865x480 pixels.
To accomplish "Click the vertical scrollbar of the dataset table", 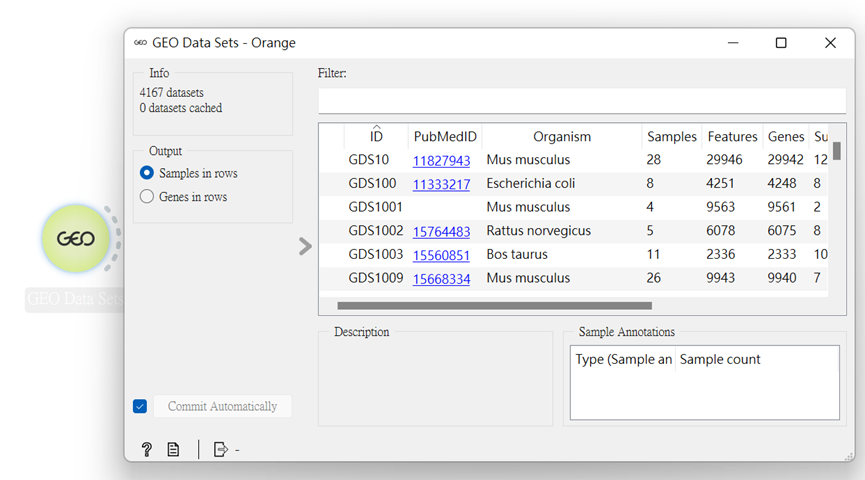I will pyautogui.click(x=837, y=151).
